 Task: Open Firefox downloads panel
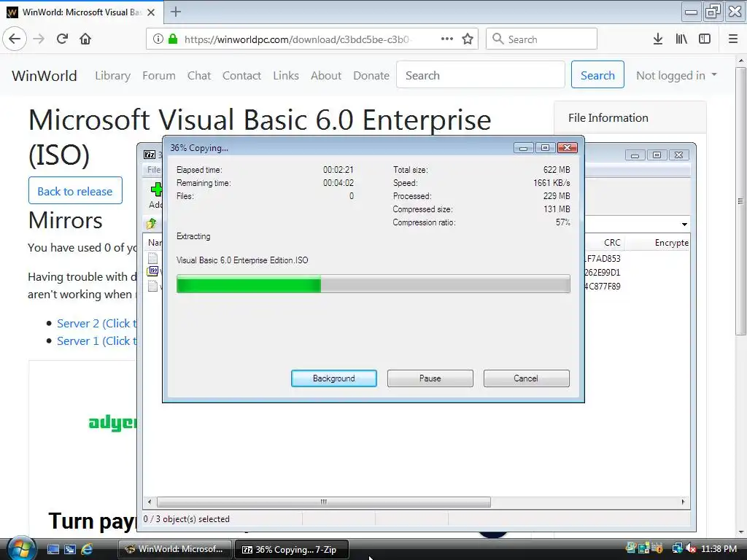pyautogui.click(x=658, y=39)
